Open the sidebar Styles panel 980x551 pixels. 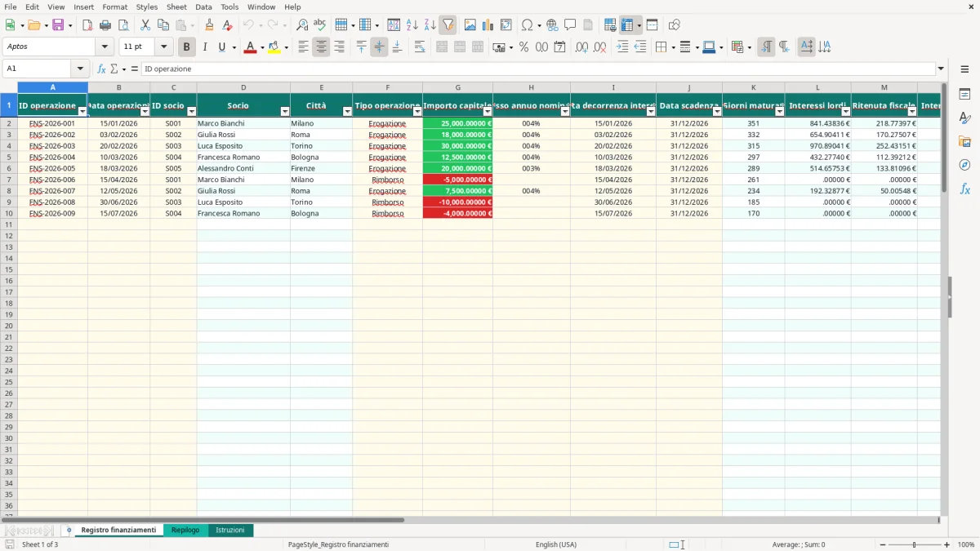[x=964, y=118]
